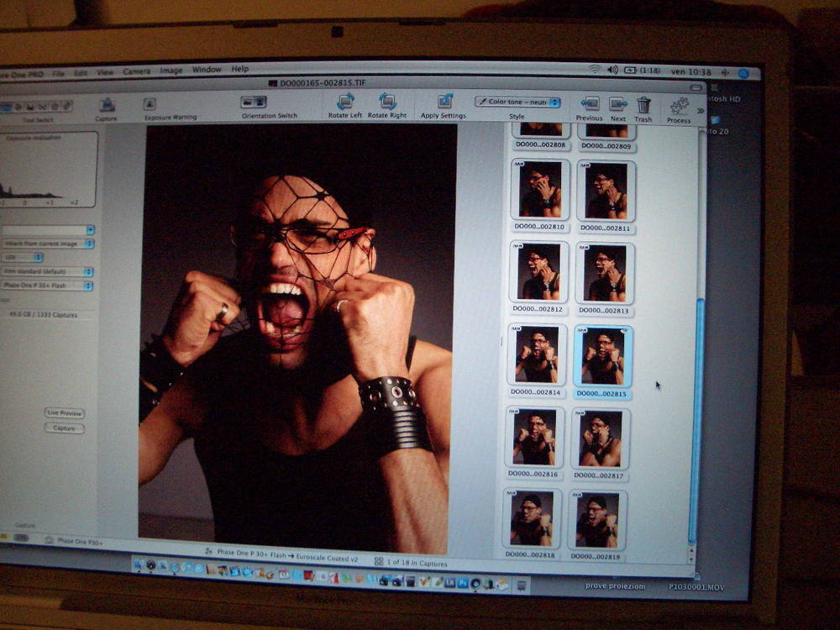This screenshot has width=840, height=630.
Task: Go to the Previous capture
Action: point(590,103)
